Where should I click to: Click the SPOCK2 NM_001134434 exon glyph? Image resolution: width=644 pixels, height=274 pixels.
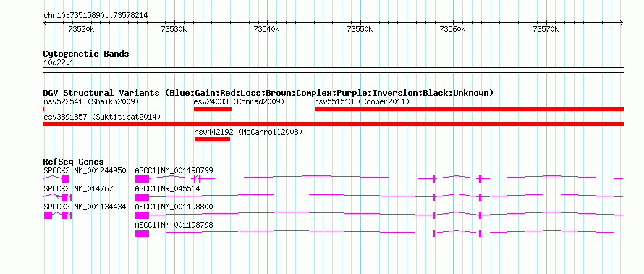click(48, 215)
